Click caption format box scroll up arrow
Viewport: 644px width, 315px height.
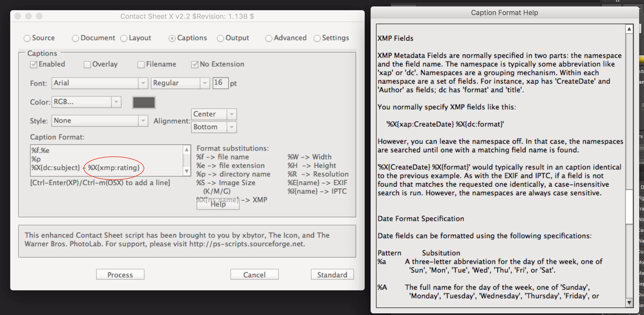[187, 150]
